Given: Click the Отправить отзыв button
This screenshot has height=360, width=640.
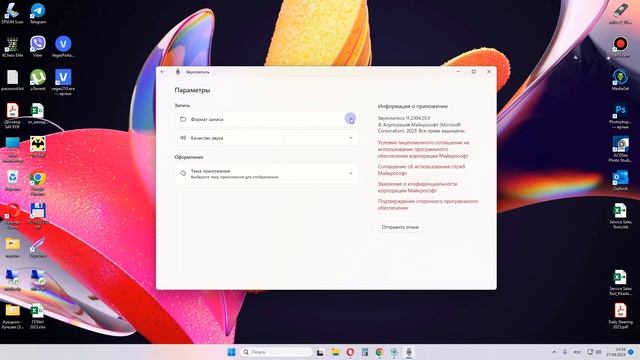Looking at the screenshot, I should pos(400,227).
